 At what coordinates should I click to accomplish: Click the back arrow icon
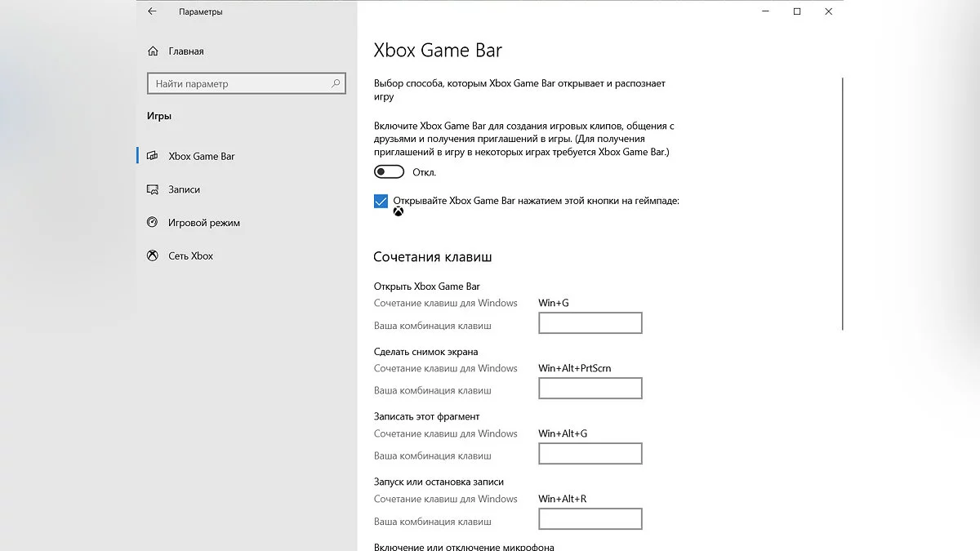(x=152, y=11)
